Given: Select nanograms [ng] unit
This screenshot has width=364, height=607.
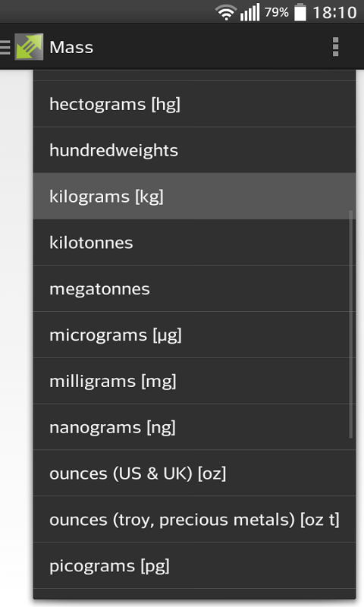Looking at the screenshot, I should tap(194, 427).
